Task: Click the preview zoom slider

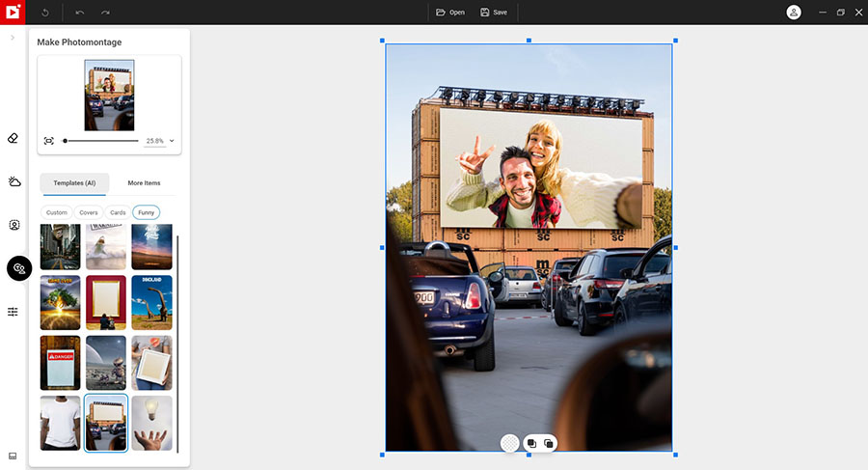Action: [101, 141]
